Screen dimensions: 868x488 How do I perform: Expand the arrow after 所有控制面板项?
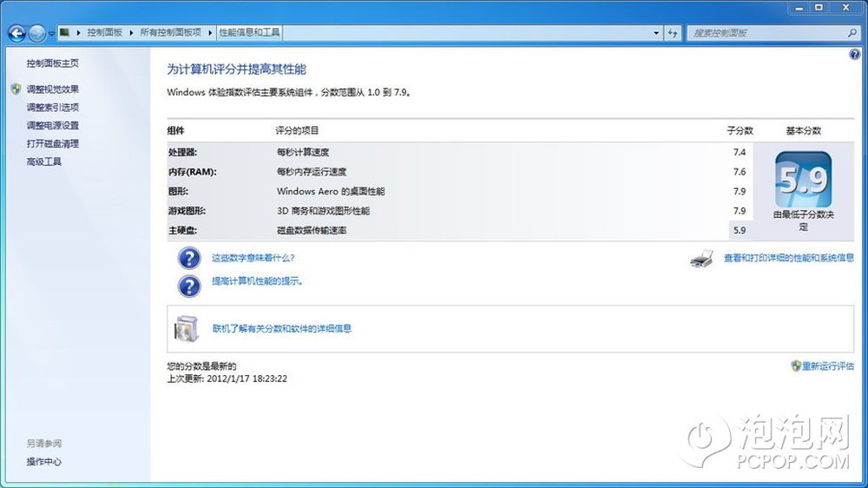tap(210, 33)
